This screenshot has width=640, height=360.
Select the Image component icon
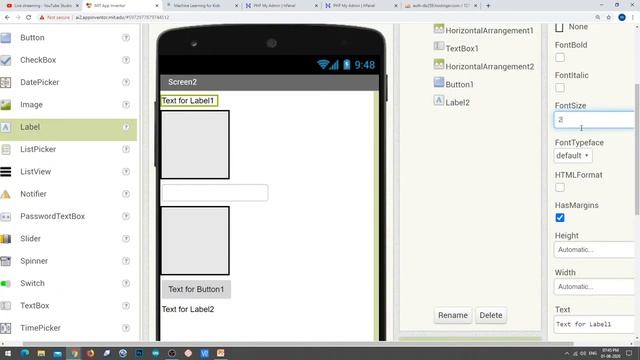(6, 105)
